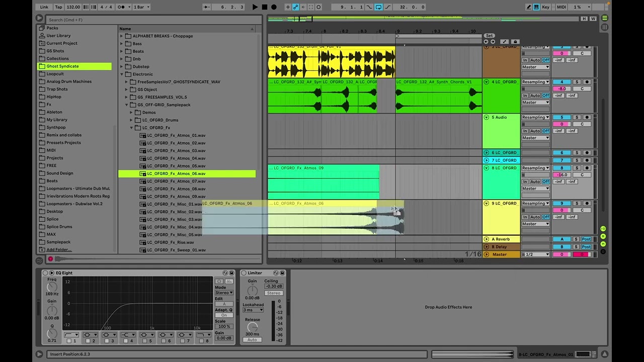Adjust the Limiter Release knob
The width and height of the screenshot is (644, 362).
tap(253, 327)
